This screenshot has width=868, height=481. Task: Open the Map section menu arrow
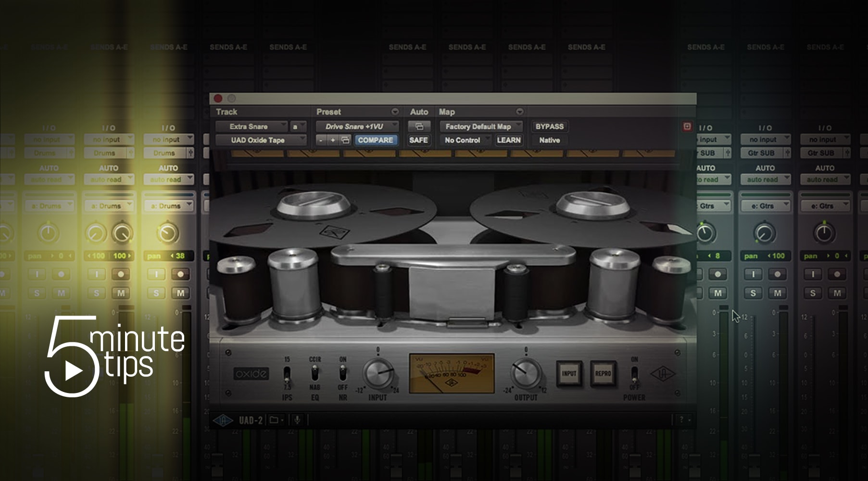519,112
